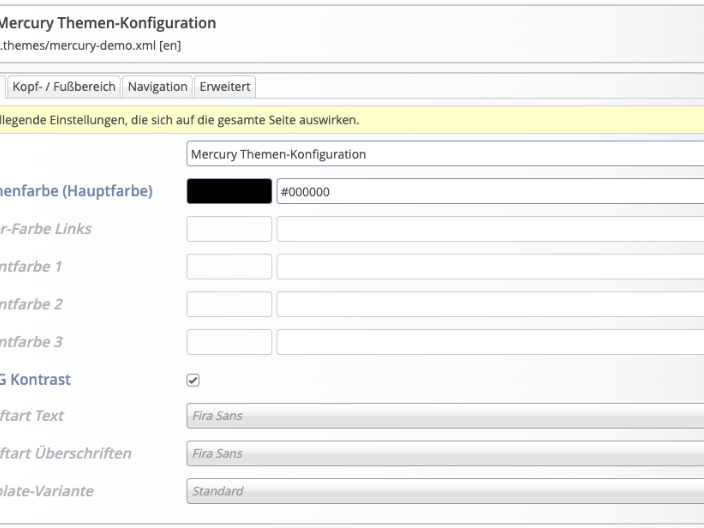Click the Farbe Links hex input field
The width and height of the screenshot is (704, 528).
click(x=490, y=229)
